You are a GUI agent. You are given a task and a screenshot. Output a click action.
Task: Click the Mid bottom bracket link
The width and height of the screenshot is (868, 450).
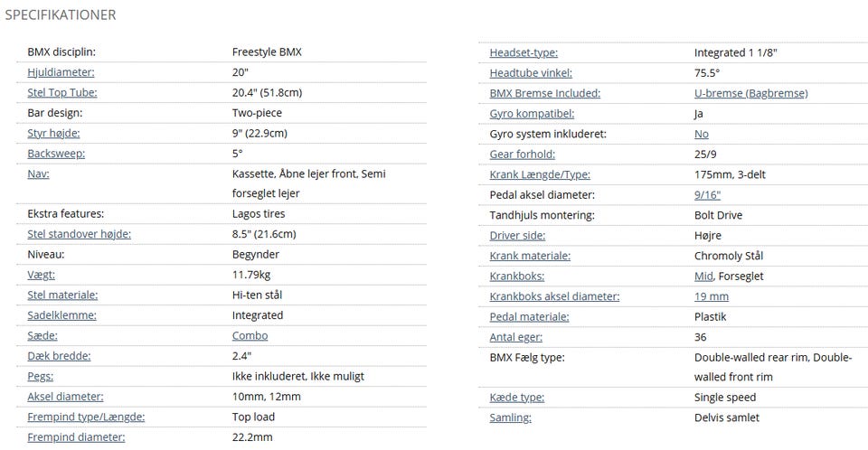(703, 277)
